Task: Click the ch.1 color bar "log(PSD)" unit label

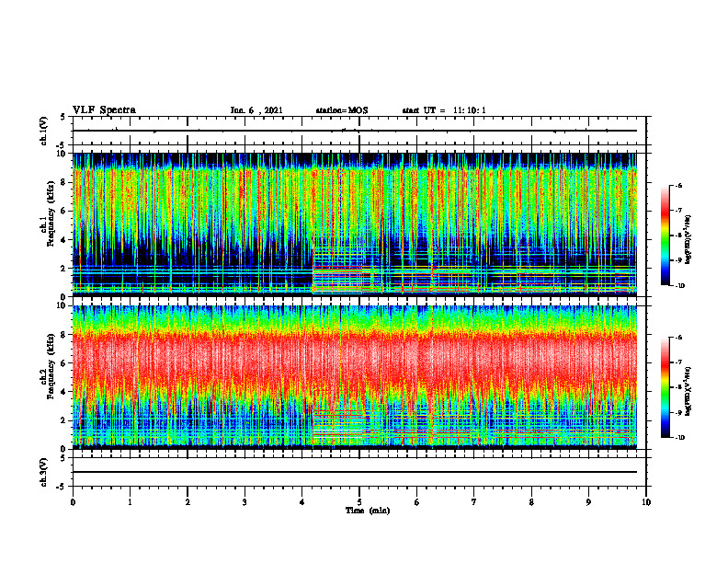Action: pos(688,240)
